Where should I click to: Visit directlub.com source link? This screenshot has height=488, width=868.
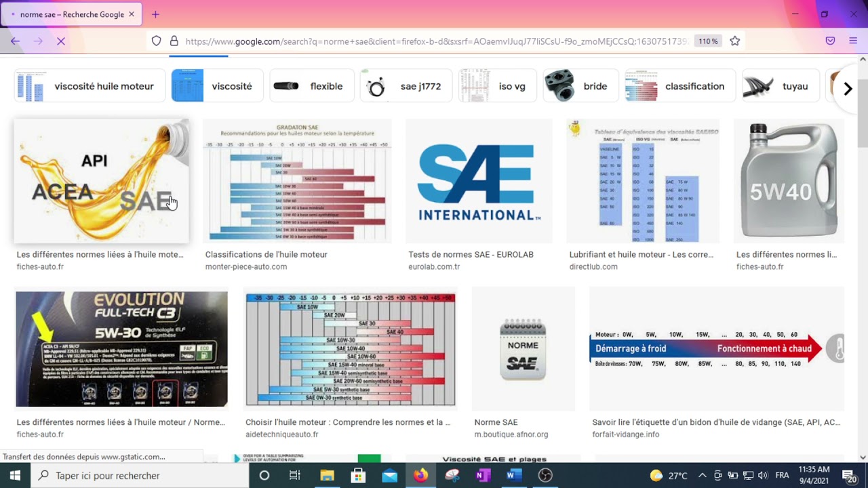pos(593,266)
